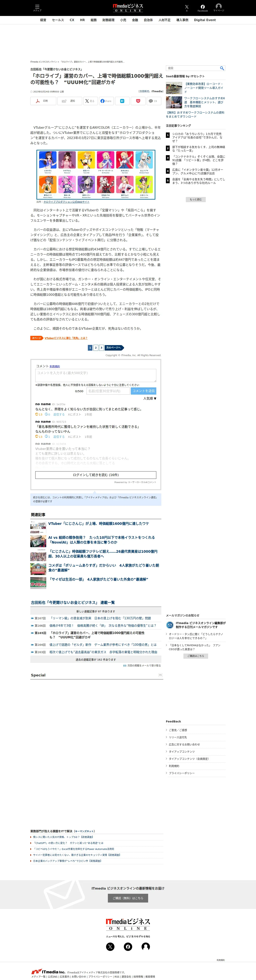
Task: Click the footer X circle icon
Action: (110, 947)
